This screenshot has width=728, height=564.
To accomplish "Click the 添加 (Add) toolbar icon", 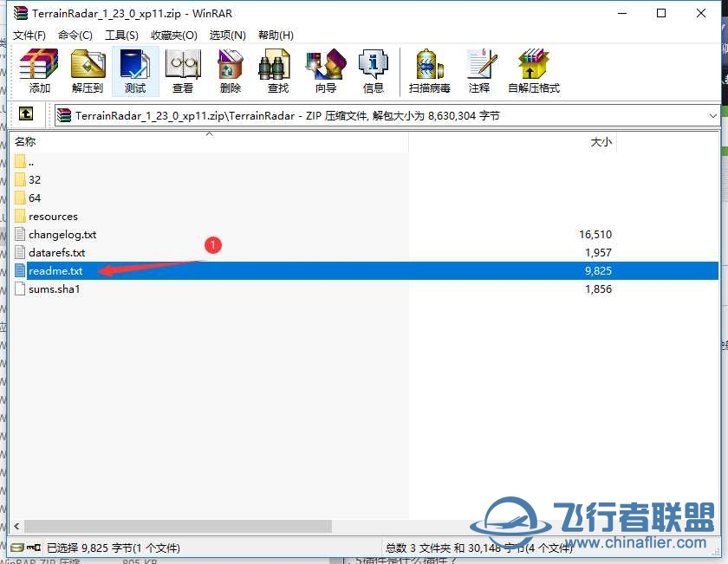I will (37, 69).
